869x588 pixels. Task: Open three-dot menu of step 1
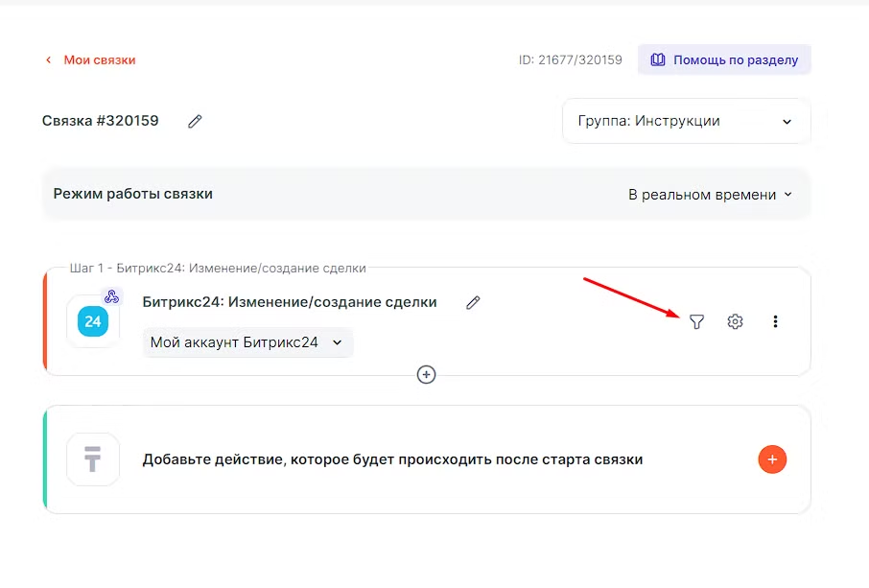point(775,322)
